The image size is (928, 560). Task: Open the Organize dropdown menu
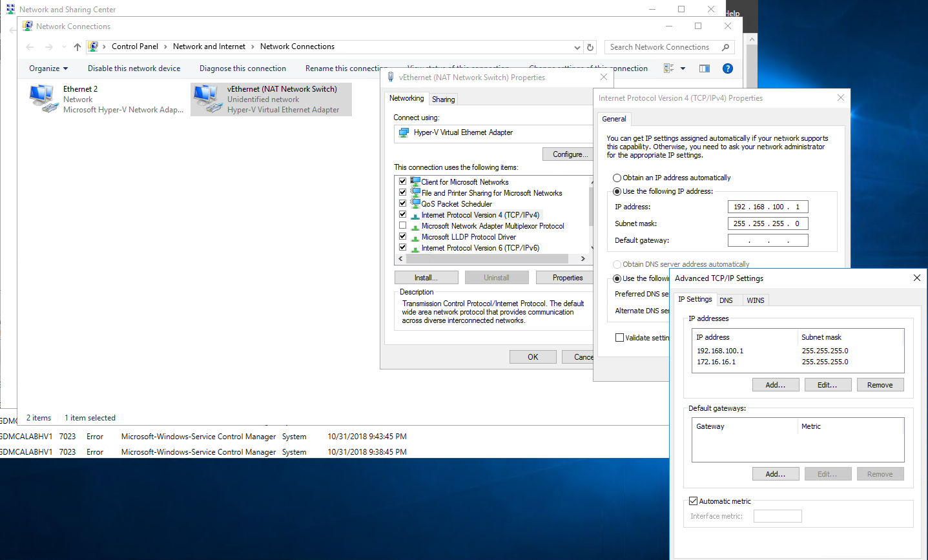click(x=48, y=68)
